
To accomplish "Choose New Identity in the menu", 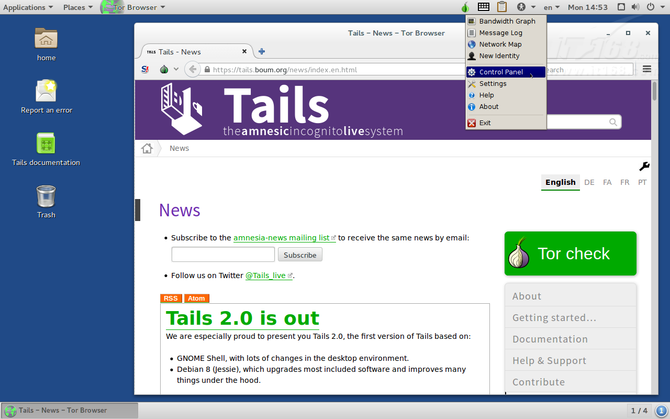I will click(x=506, y=56).
